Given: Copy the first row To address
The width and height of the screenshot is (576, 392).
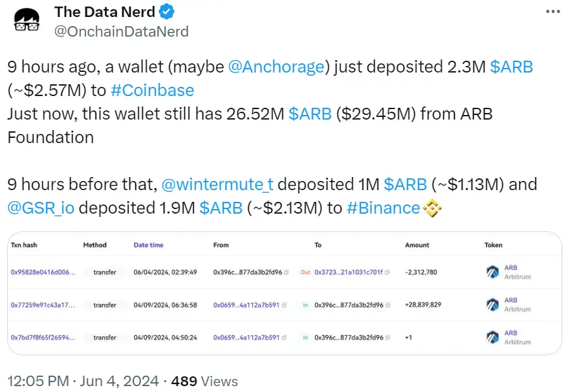Looking at the screenshot, I should click(x=387, y=272).
